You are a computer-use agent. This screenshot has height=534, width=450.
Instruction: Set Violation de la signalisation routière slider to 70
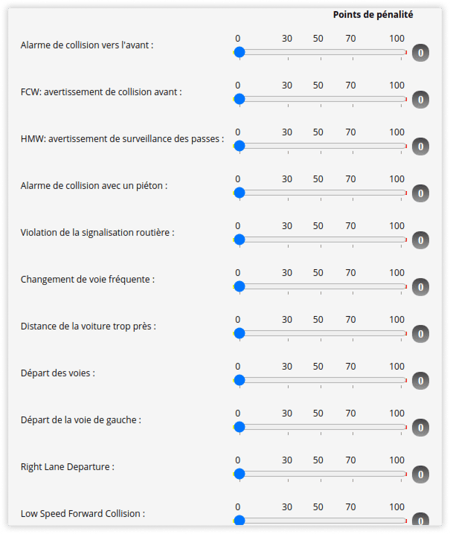pos(353,239)
